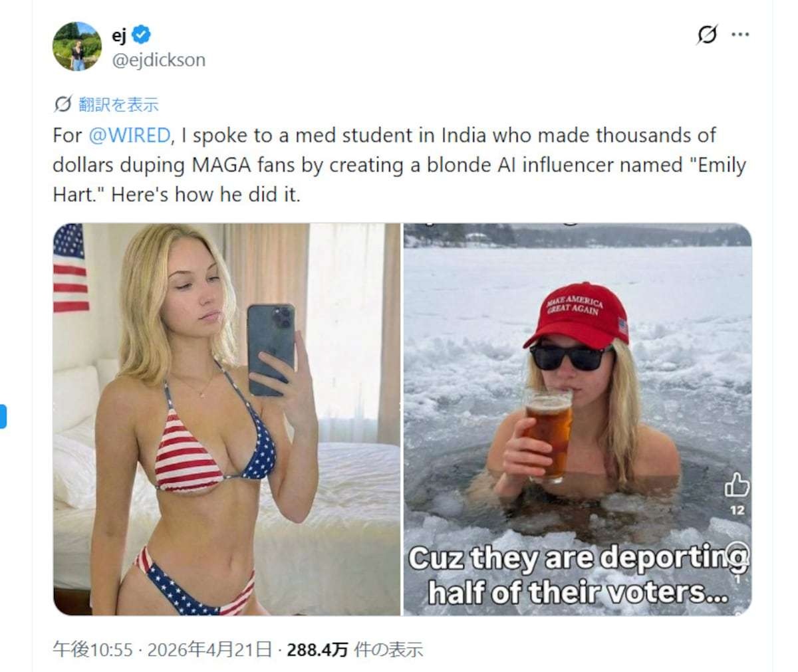Screen dimensions: 798x672
Task: Open ej's round profile avatar
Action: coord(77,46)
